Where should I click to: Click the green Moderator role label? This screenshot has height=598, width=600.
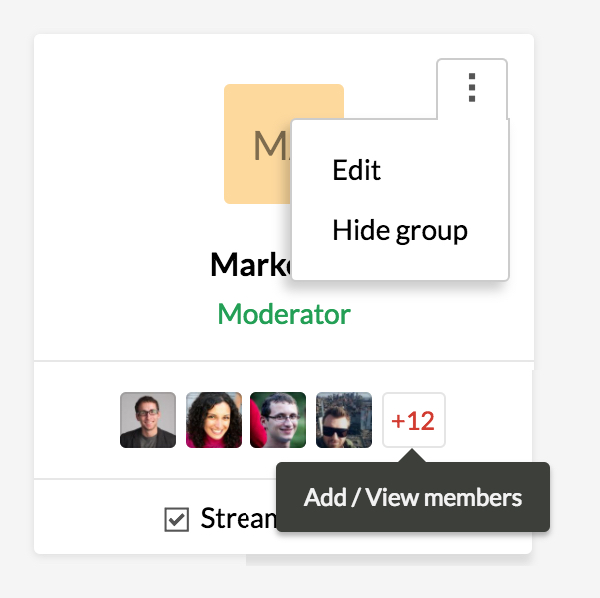(284, 315)
